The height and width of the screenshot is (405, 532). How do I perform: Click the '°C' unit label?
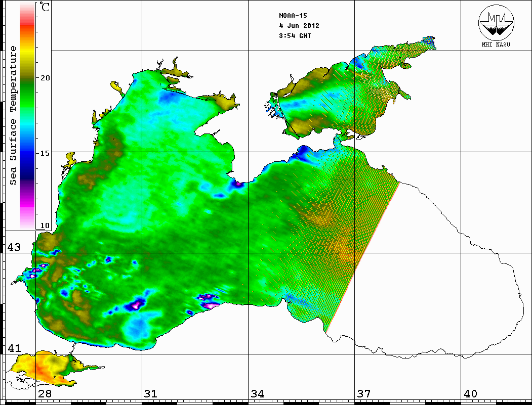[x=44, y=7]
